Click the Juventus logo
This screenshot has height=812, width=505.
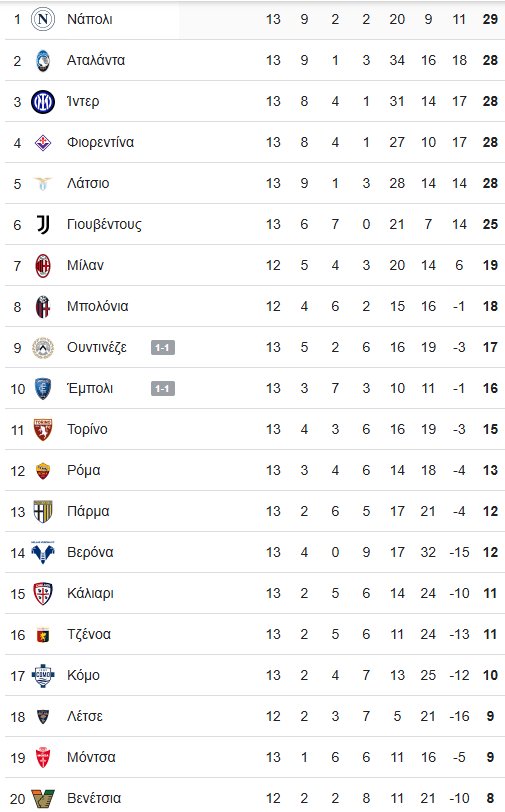(43, 224)
